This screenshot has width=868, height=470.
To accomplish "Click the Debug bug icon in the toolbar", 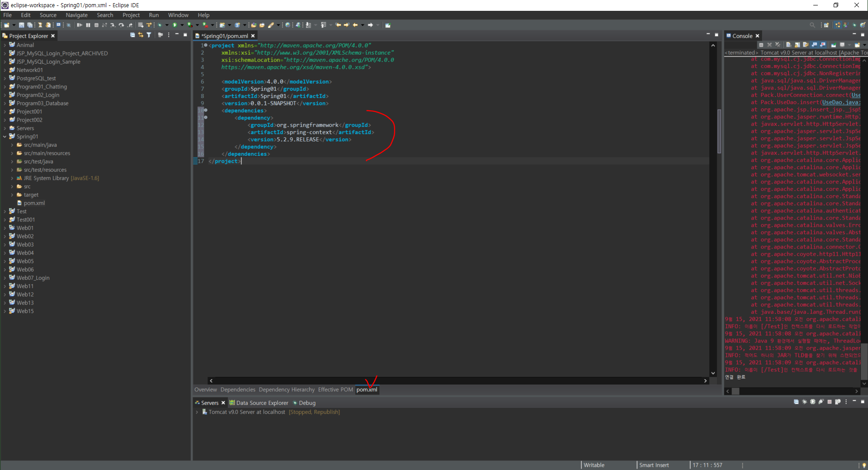I will (x=160, y=25).
